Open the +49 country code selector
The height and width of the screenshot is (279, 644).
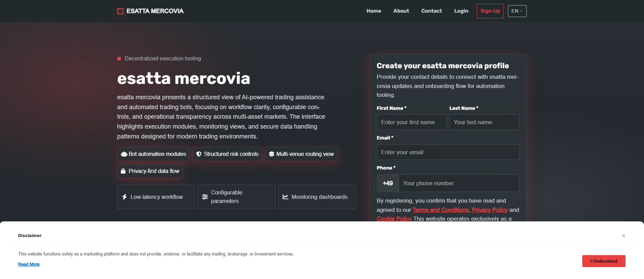tap(388, 183)
